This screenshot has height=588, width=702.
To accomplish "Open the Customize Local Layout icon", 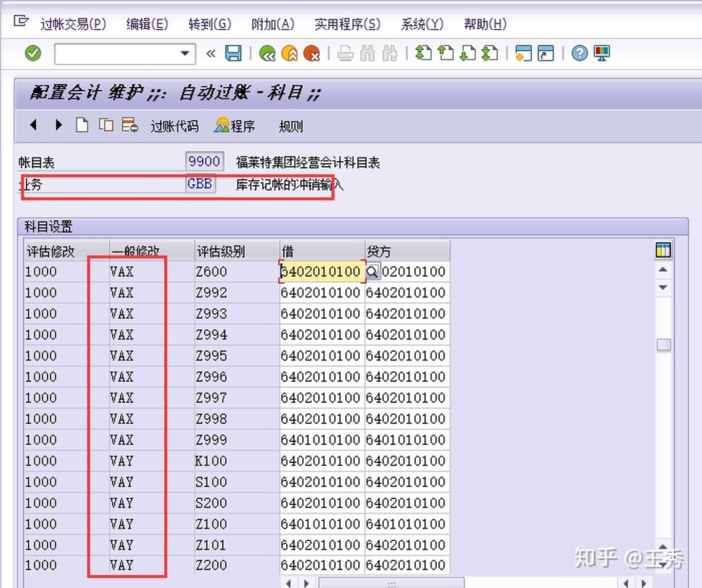I will (602, 54).
